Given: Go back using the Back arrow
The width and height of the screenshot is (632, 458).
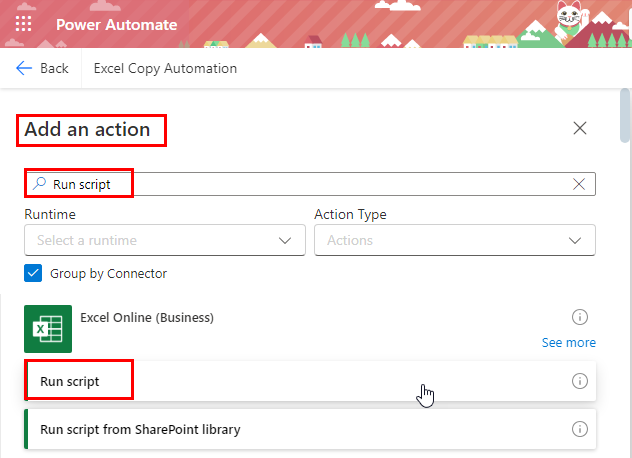Looking at the screenshot, I should click(42, 68).
